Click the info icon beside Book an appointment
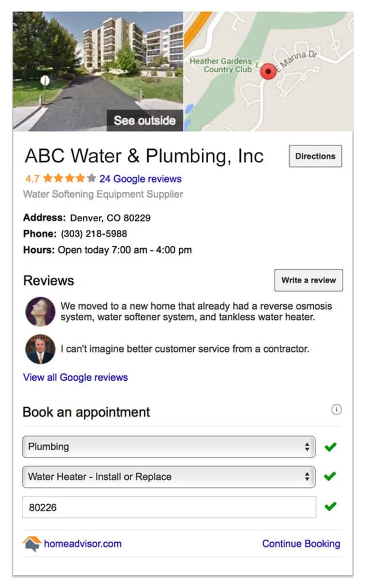This screenshot has height=588, width=365. pyautogui.click(x=336, y=410)
